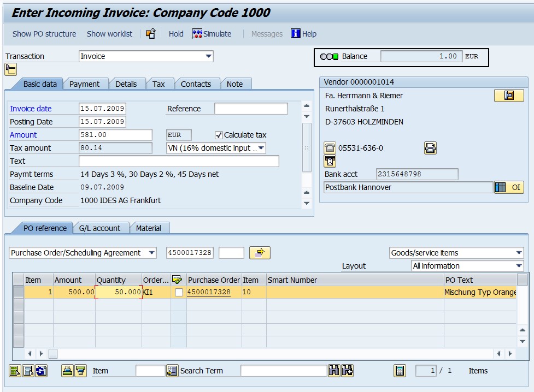
Task: Click the Amount cell 500.00 in row 1
Action: (x=74, y=292)
